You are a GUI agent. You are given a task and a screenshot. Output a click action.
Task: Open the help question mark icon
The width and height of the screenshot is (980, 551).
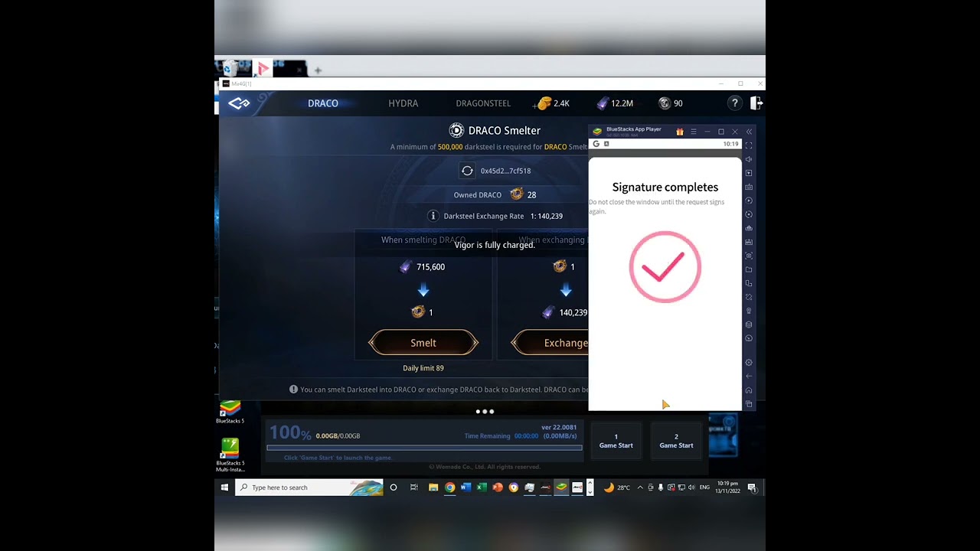[x=735, y=103]
